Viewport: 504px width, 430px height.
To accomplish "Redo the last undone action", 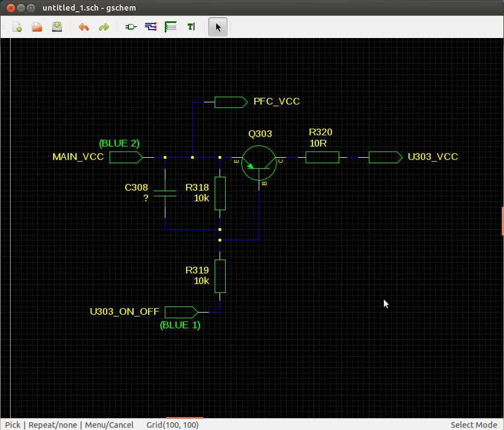I will point(103,27).
